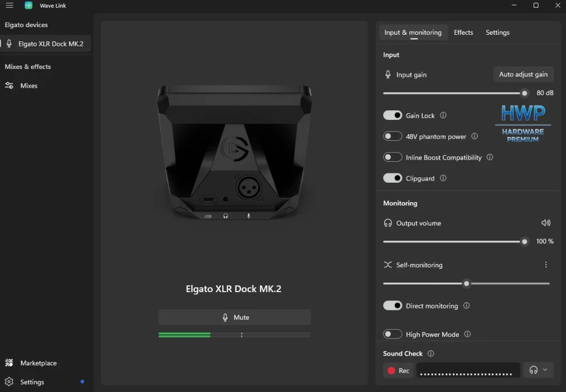Viewport: 566px width, 392px height.
Task: Click the Output volume slider handle
Action: click(525, 242)
